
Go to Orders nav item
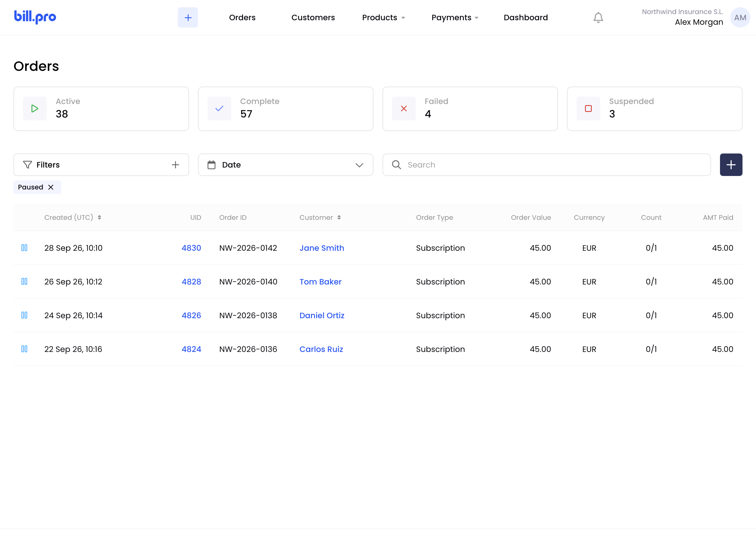(x=242, y=17)
